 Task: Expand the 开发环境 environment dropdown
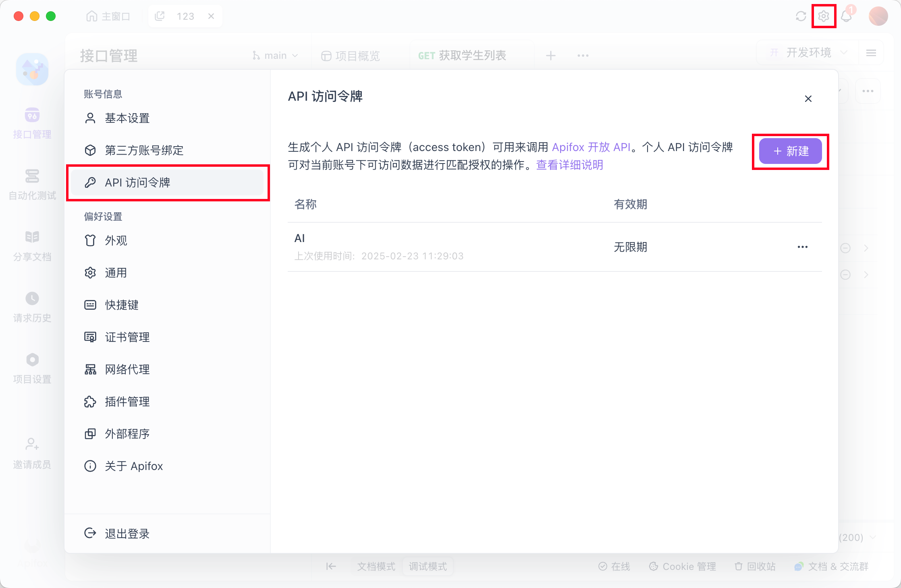(808, 53)
